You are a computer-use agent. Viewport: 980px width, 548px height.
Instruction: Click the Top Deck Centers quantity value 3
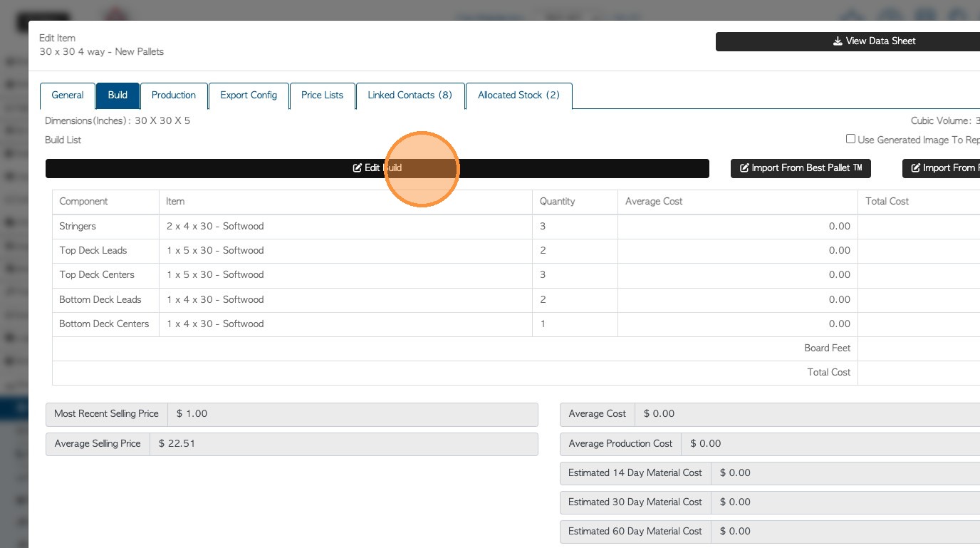tap(543, 275)
